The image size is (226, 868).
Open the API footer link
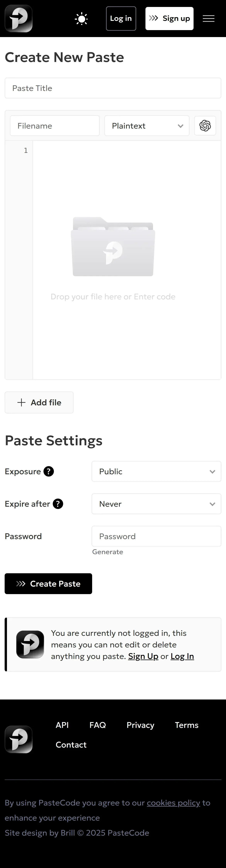point(62,725)
